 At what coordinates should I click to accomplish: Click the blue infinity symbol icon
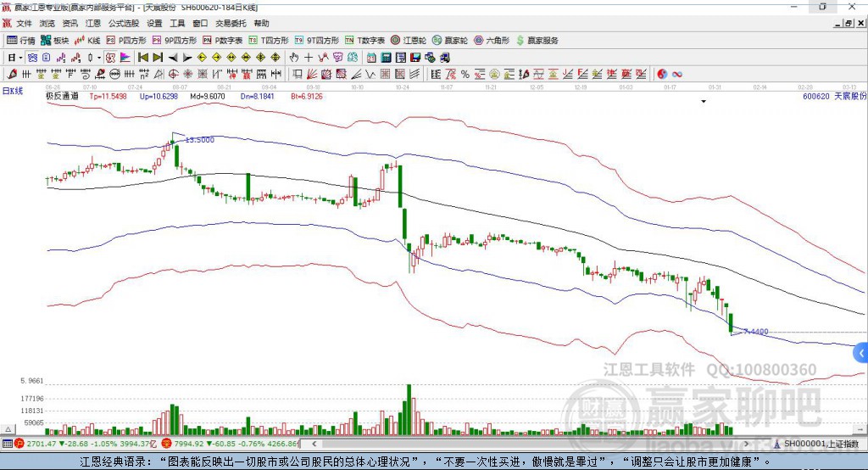[676, 74]
